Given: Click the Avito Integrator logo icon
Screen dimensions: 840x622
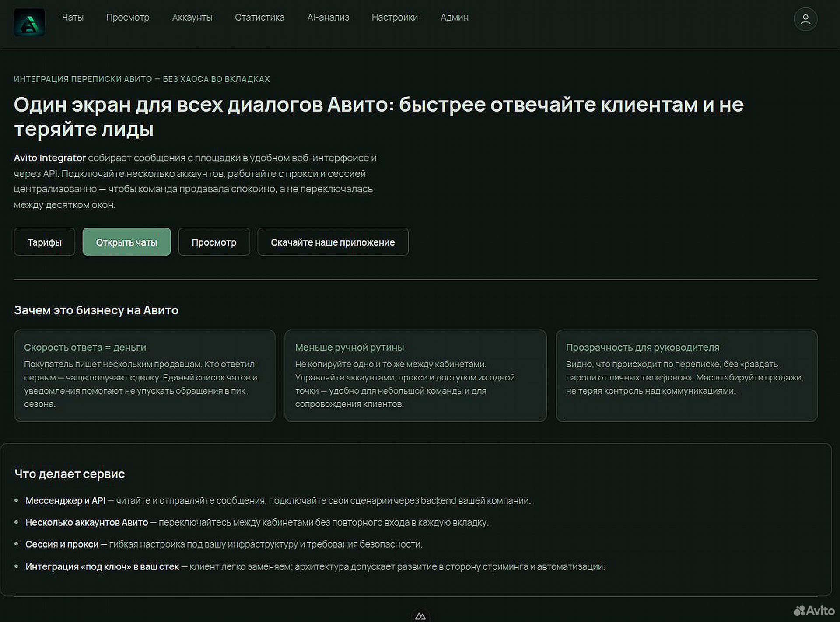Looking at the screenshot, I should [x=29, y=22].
